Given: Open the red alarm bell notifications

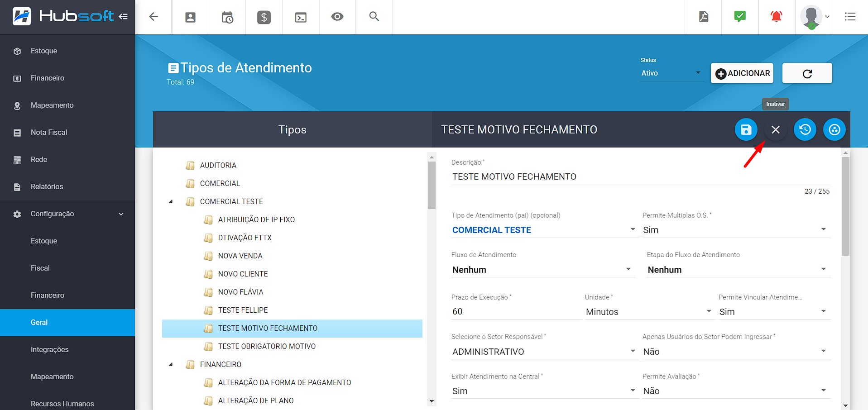Looking at the screenshot, I should [x=777, y=17].
